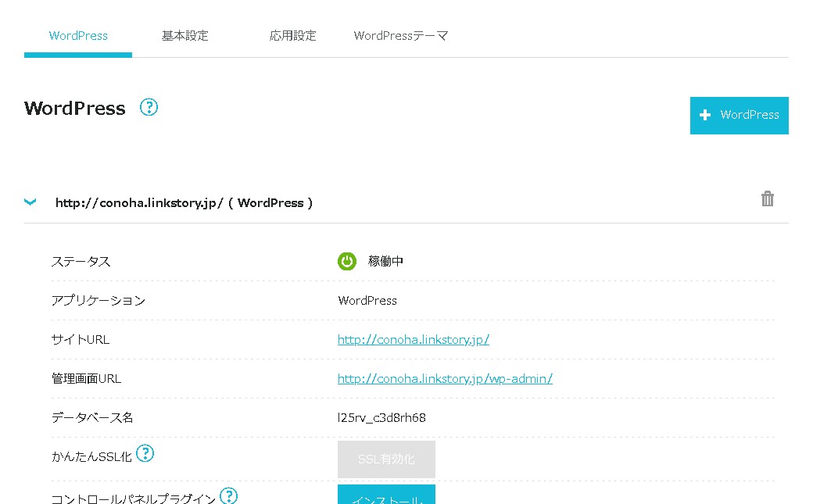This screenshot has height=504, width=813.
Task: Switch to the 基本設定 tab
Action: point(184,35)
